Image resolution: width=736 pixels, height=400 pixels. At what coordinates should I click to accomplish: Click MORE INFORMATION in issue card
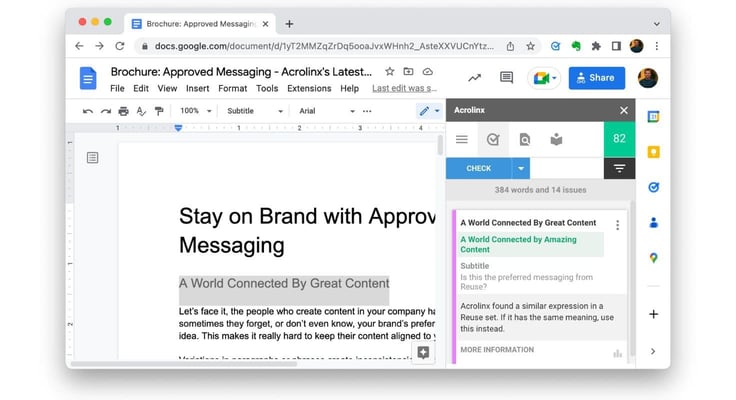click(497, 350)
